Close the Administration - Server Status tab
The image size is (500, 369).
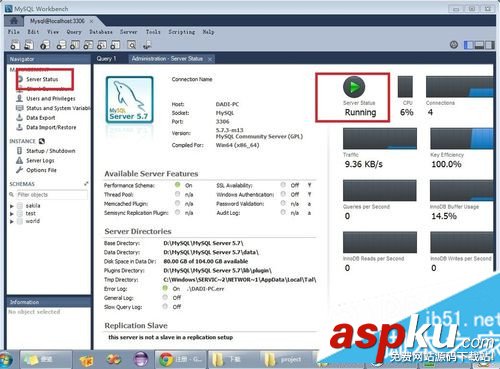(210, 59)
